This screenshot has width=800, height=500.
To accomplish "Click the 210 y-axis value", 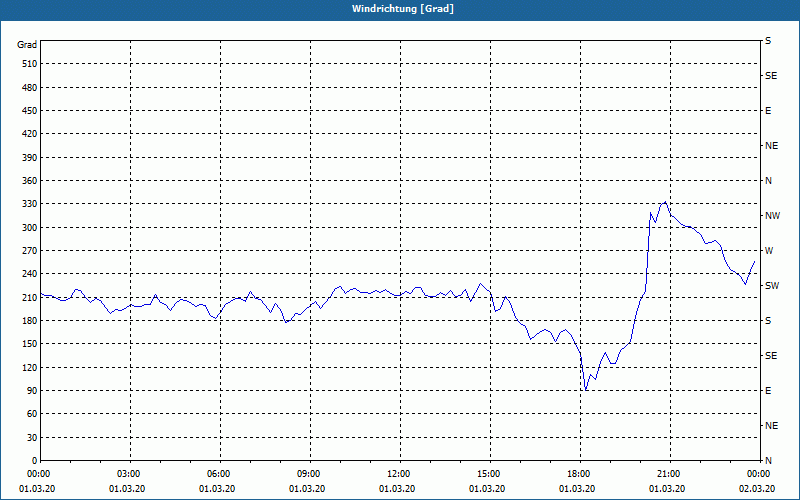I will pyautogui.click(x=30, y=297).
